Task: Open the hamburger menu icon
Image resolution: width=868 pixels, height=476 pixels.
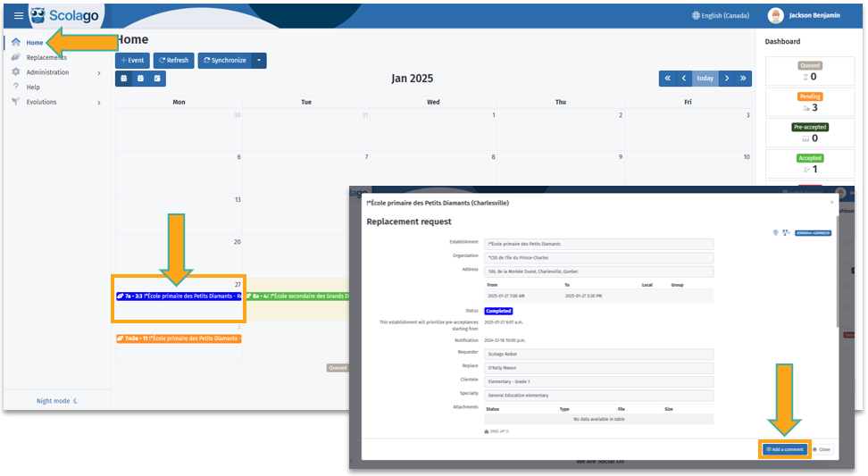Action: pyautogui.click(x=18, y=15)
